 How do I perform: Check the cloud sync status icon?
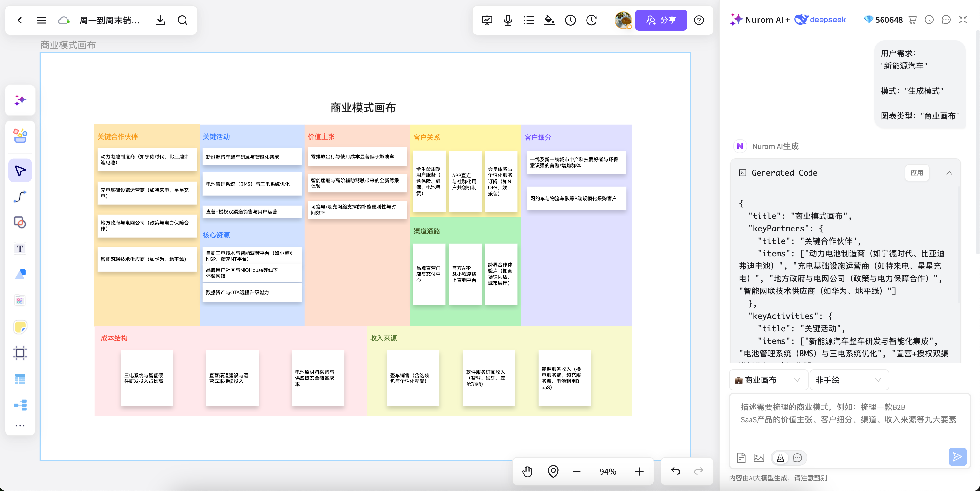[x=64, y=20]
